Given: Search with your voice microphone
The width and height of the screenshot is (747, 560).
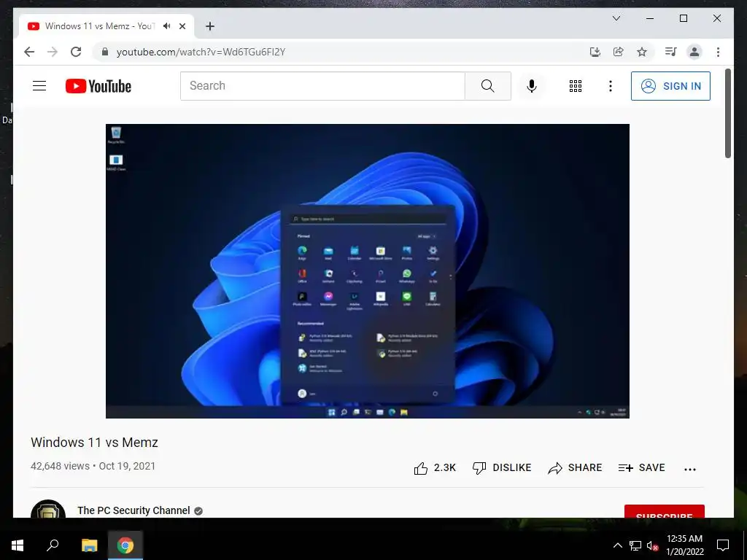Looking at the screenshot, I should 532,86.
